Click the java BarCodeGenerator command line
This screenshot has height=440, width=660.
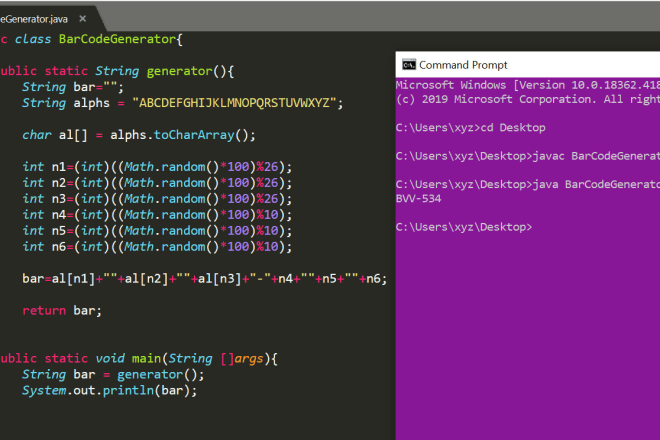[528, 184]
